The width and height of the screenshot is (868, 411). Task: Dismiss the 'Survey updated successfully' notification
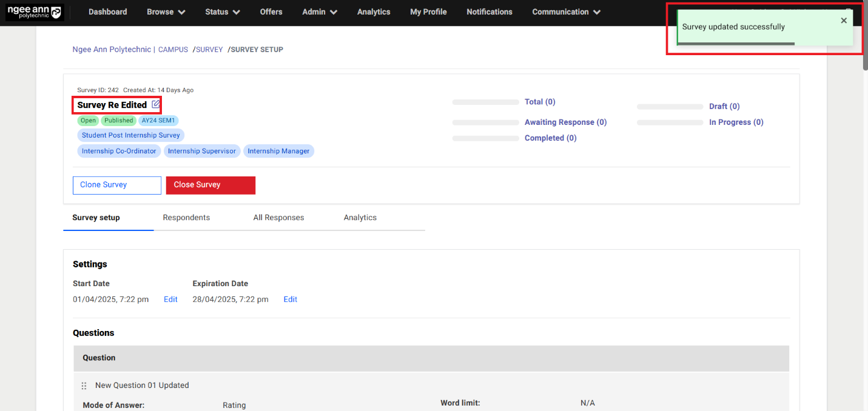point(844,21)
